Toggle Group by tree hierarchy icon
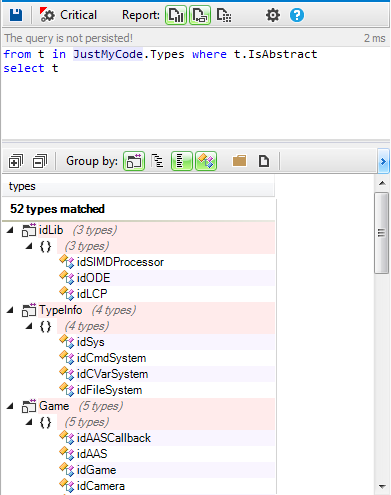 click(x=157, y=161)
